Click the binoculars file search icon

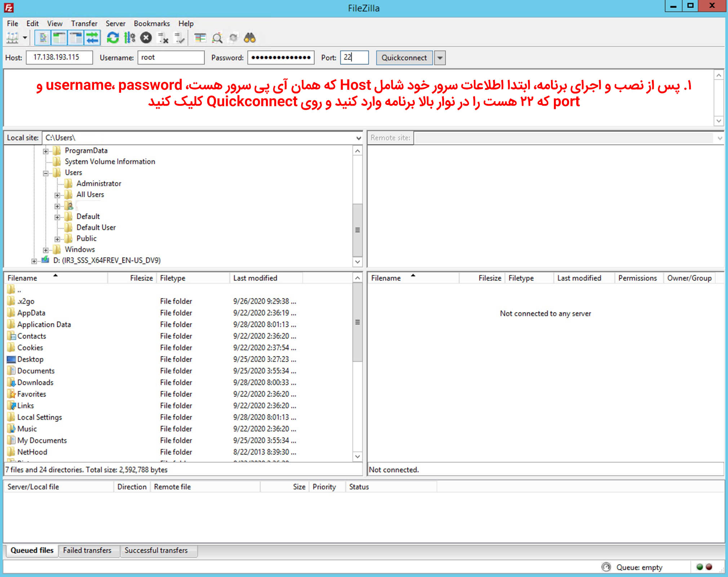coord(250,38)
